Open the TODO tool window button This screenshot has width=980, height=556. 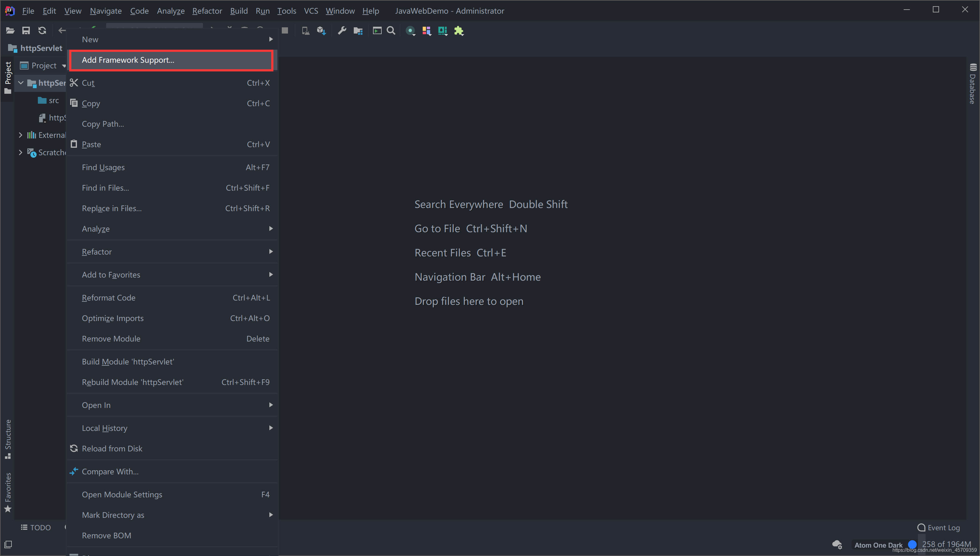pos(36,527)
